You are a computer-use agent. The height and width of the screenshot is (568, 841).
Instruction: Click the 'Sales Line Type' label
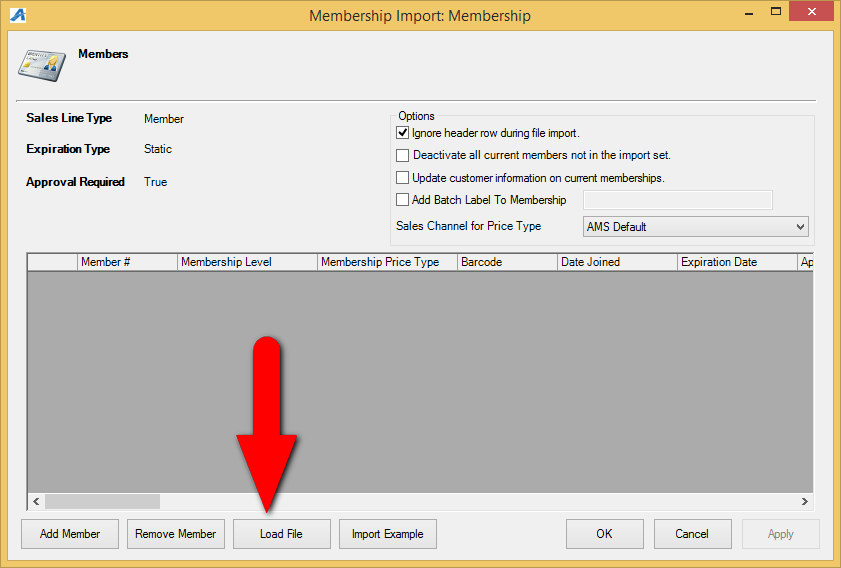point(69,118)
